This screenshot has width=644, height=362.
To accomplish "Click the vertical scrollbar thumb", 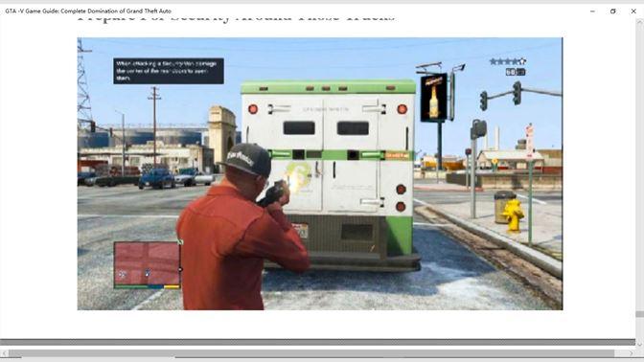I will click(639, 314).
